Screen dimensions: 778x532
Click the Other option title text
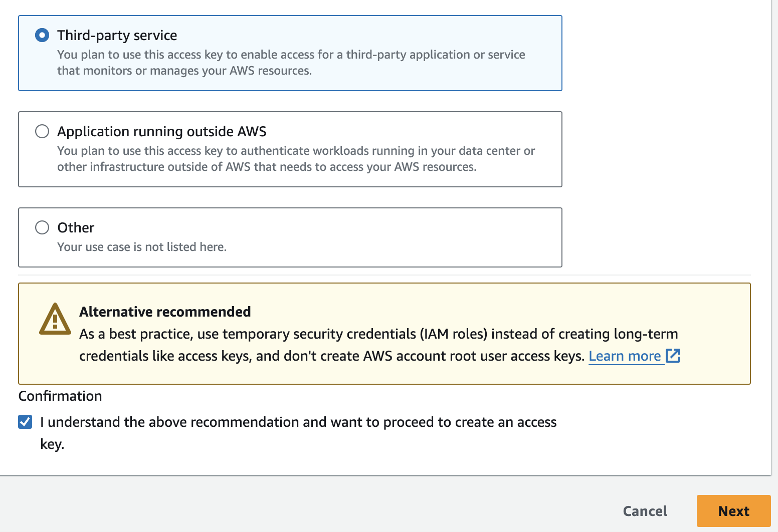coord(76,227)
